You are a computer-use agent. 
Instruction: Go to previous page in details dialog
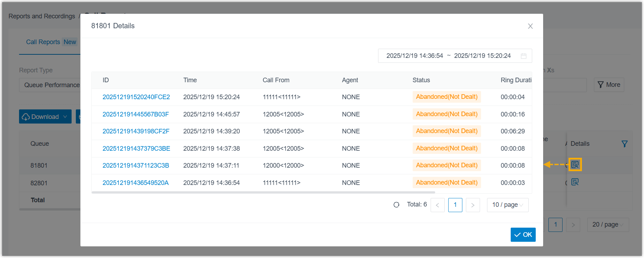438,205
